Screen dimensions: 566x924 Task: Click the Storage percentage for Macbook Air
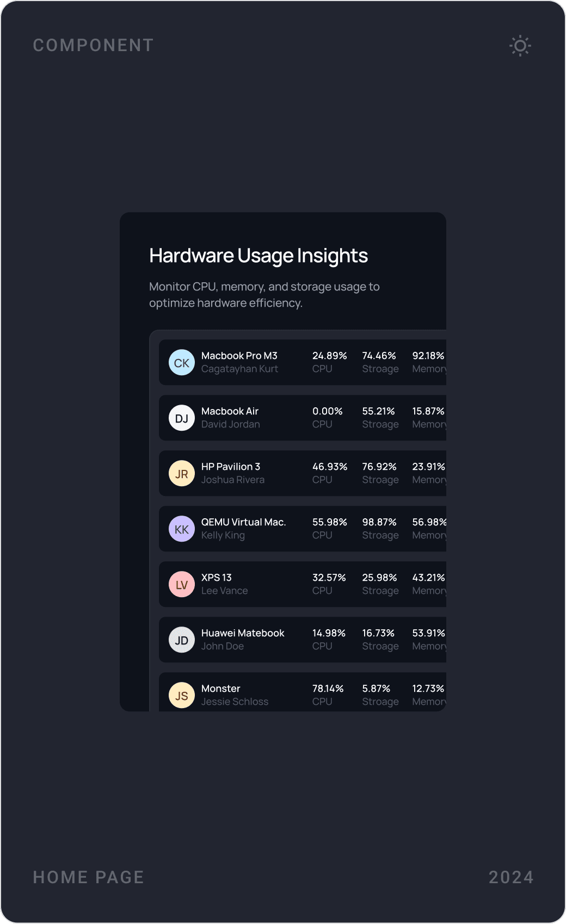coord(379,412)
